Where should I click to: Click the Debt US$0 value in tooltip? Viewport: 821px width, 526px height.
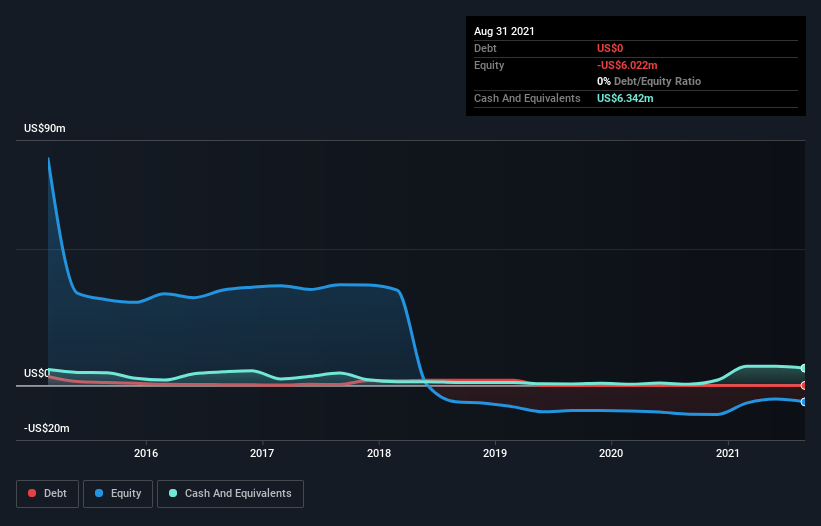(x=610, y=48)
